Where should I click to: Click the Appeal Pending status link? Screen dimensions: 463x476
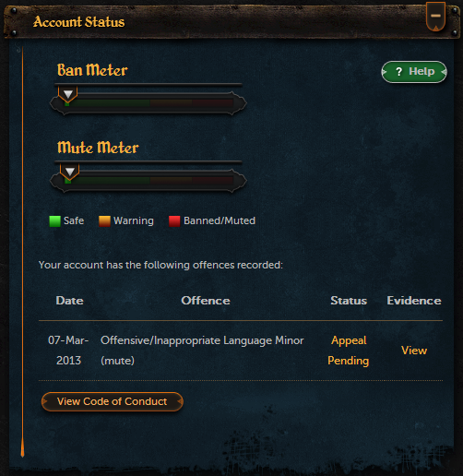point(349,351)
